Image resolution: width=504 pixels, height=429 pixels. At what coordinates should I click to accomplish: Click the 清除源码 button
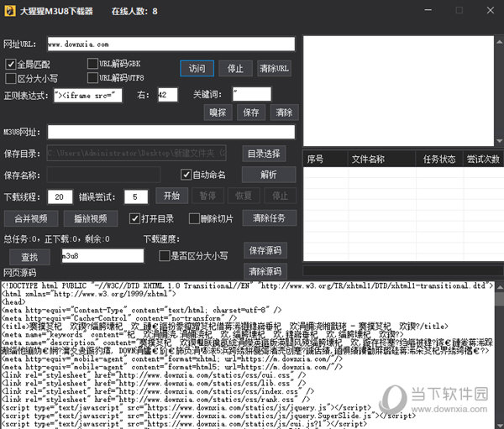[265, 271]
